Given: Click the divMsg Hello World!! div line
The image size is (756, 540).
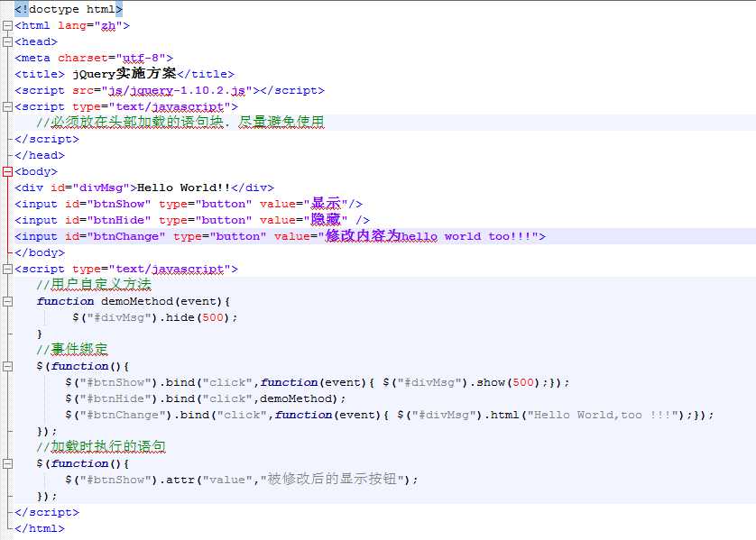Looking at the screenshot, I should point(144,188).
